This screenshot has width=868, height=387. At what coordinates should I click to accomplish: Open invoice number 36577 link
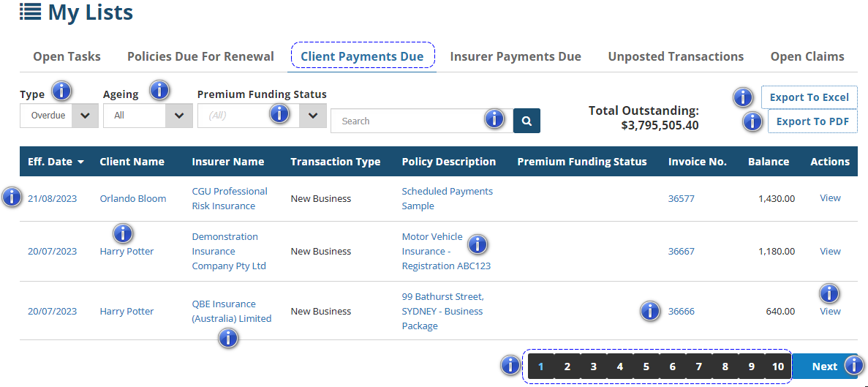coord(682,198)
